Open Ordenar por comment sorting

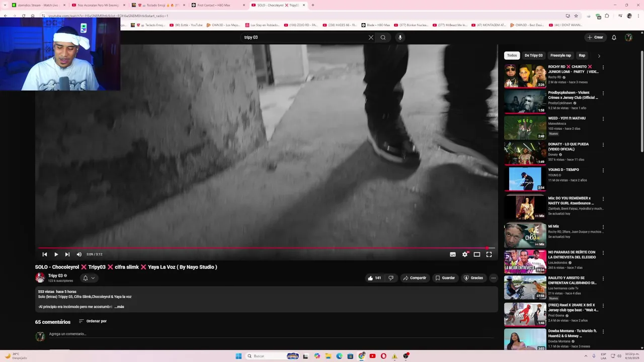coord(93,321)
